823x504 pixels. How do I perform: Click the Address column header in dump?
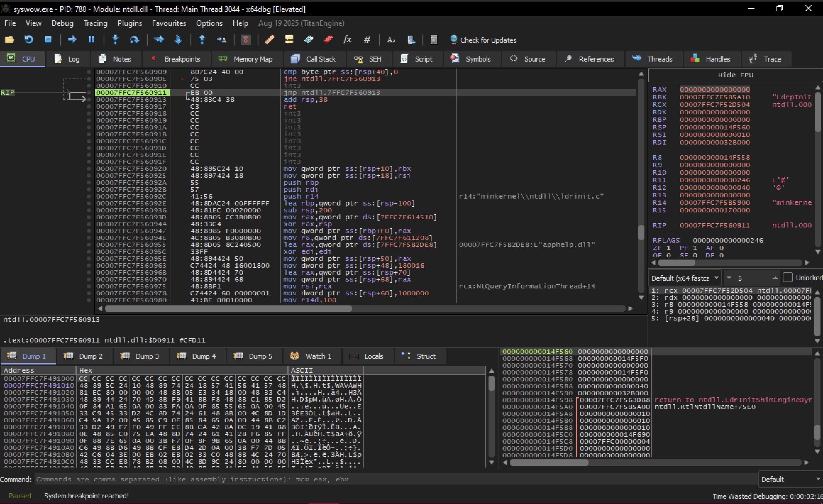point(39,370)
